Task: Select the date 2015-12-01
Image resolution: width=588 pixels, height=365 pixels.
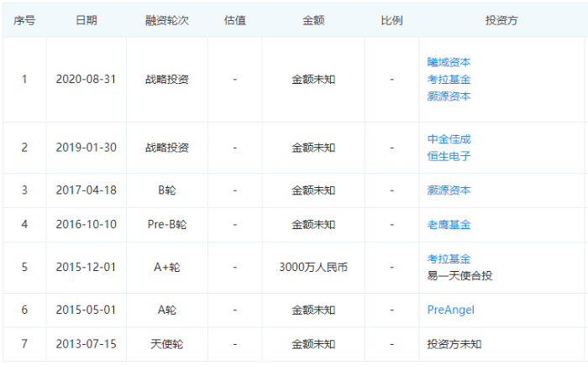Action: (x=87, y=267)
